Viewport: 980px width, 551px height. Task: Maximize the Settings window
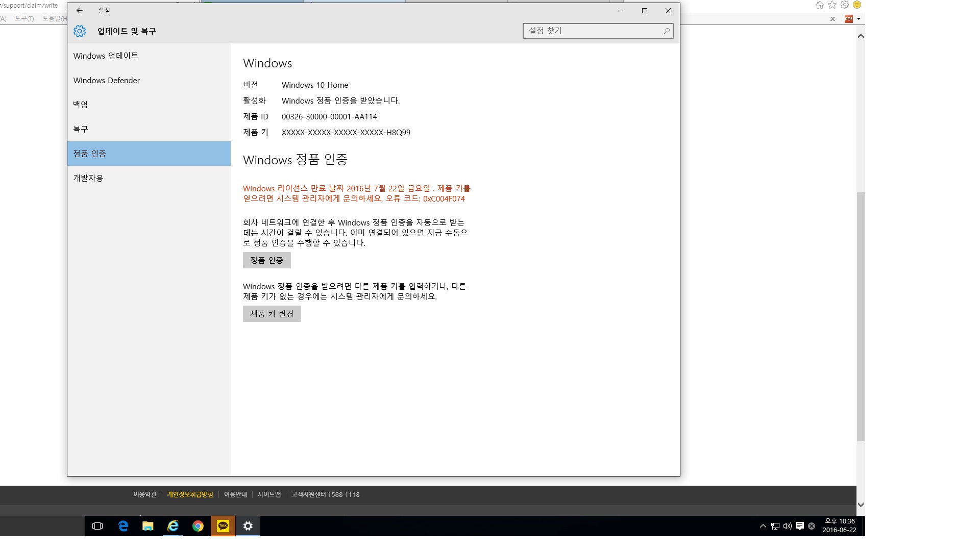[x=645, y=11]
